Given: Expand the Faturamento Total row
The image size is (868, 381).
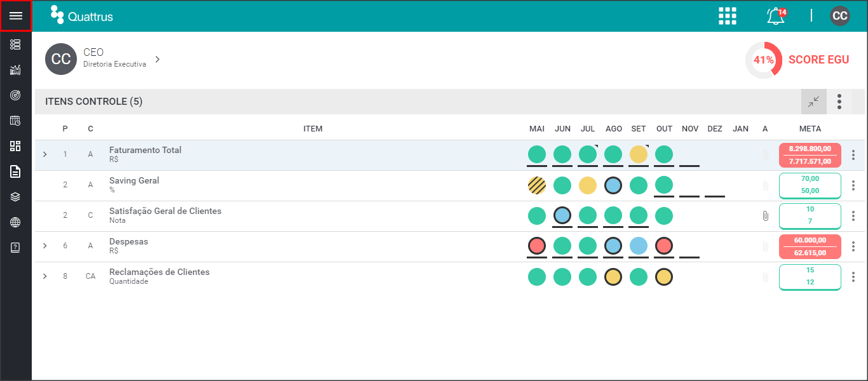Looking at the screenshot, I should click(45, 155).
